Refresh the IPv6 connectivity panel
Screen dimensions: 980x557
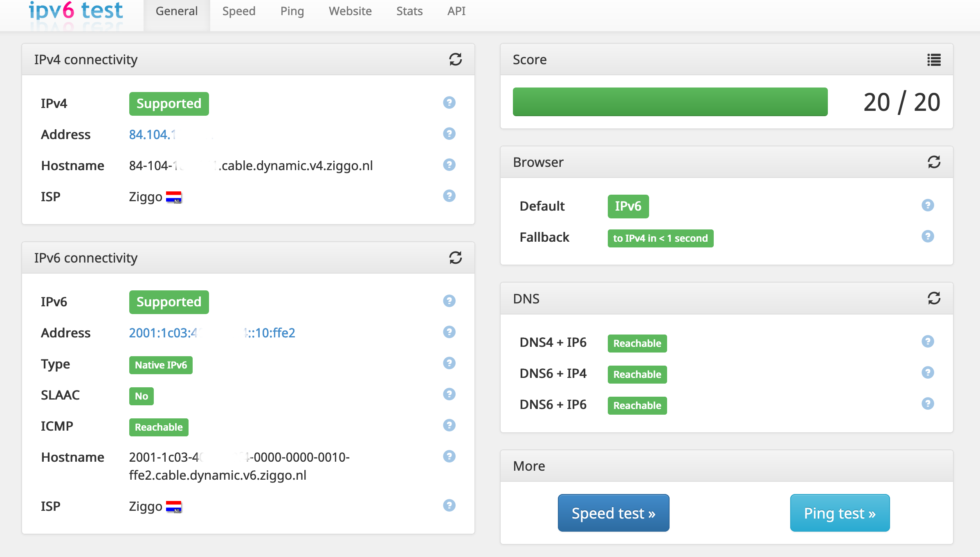(455, 258)
